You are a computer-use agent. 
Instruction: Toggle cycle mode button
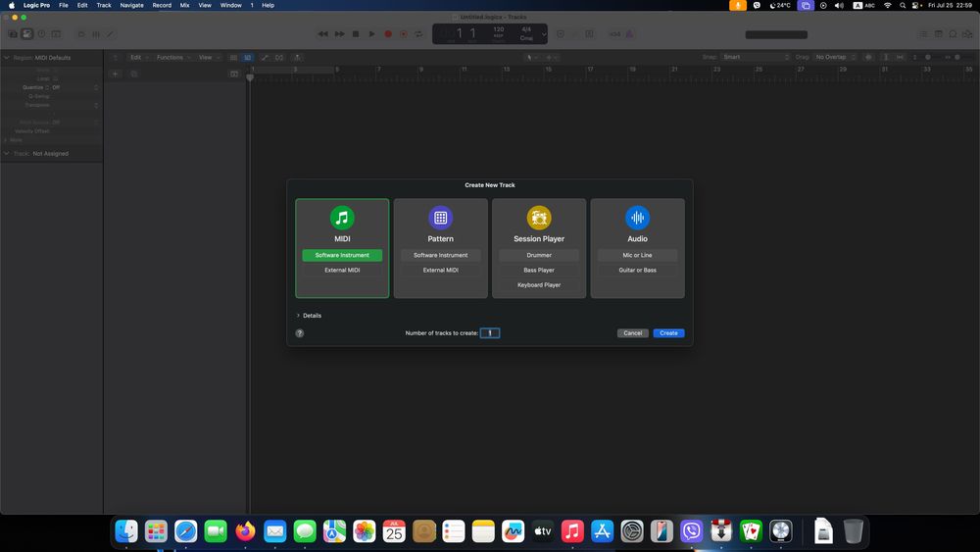418,33
